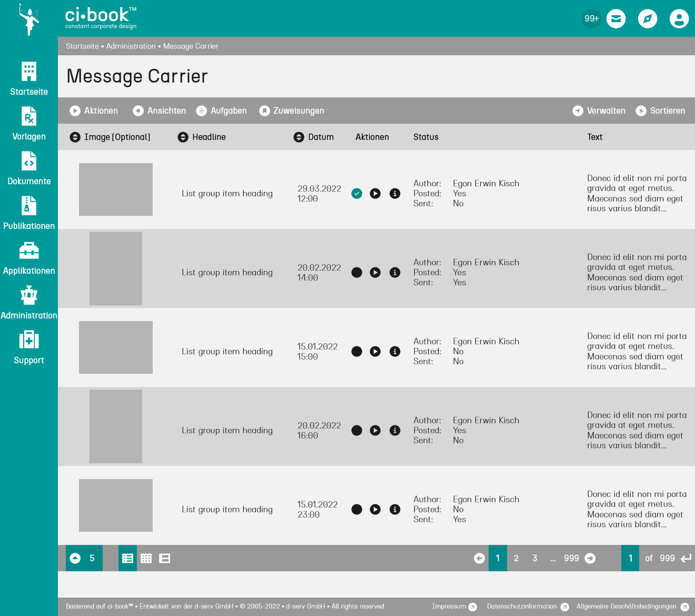Open Vorlagen in sidebar
The image size is (695, 616).
[x=29, y=124]
